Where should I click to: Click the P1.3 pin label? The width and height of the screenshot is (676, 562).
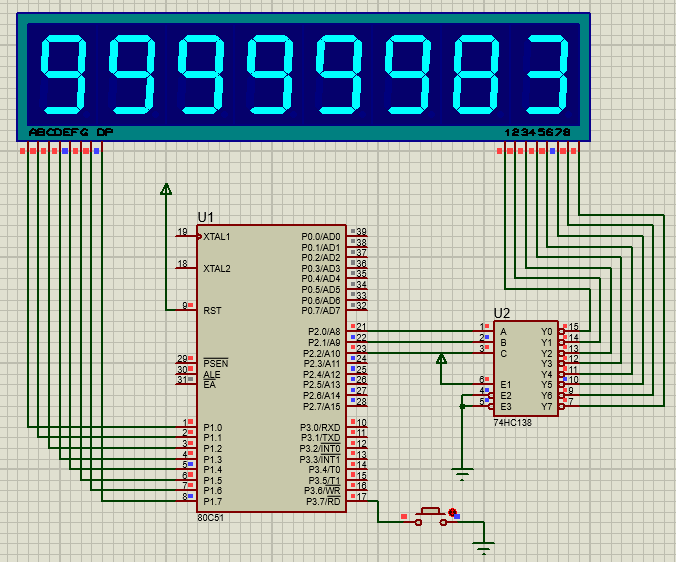point(213,459)
